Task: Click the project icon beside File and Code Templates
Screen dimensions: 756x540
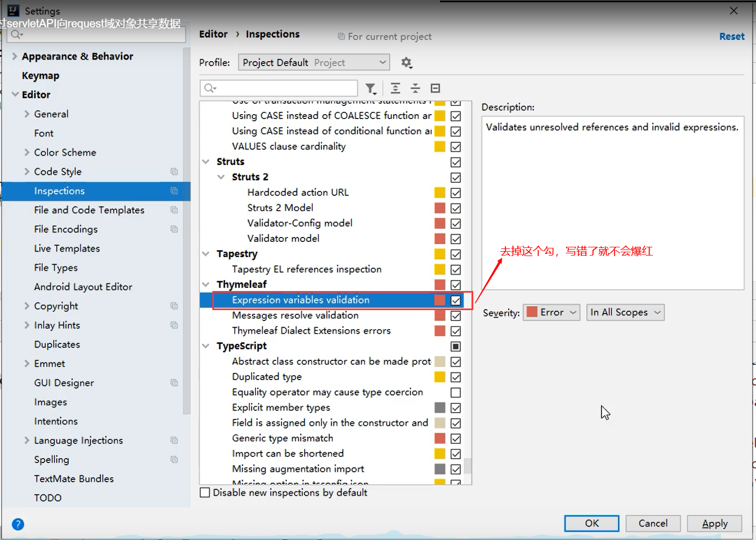Action: [174, 210]
